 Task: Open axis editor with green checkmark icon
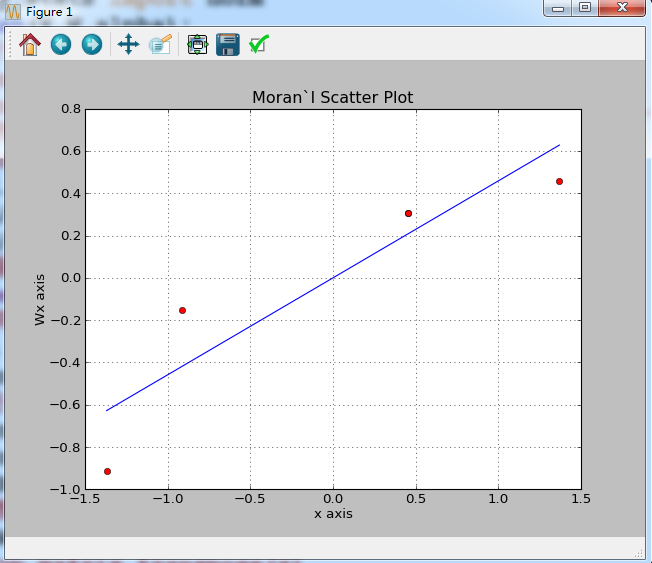pyautogui.click(x=258, y=44)
